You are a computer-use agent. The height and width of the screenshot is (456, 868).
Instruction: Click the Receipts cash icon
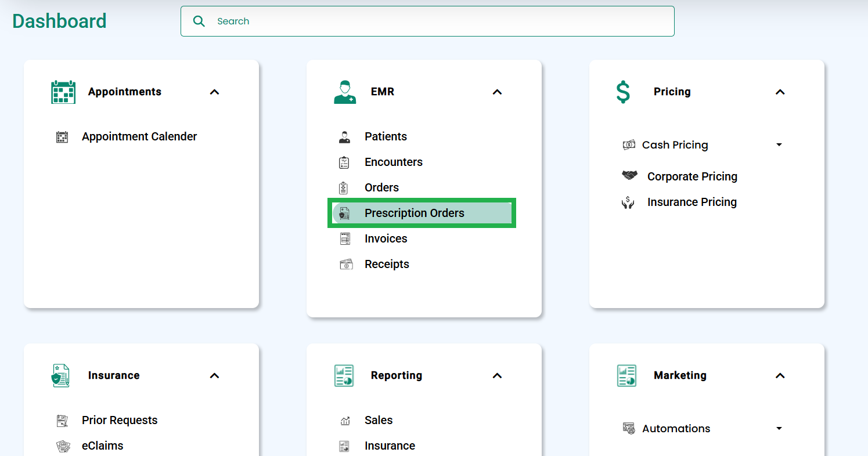[346, 265]
